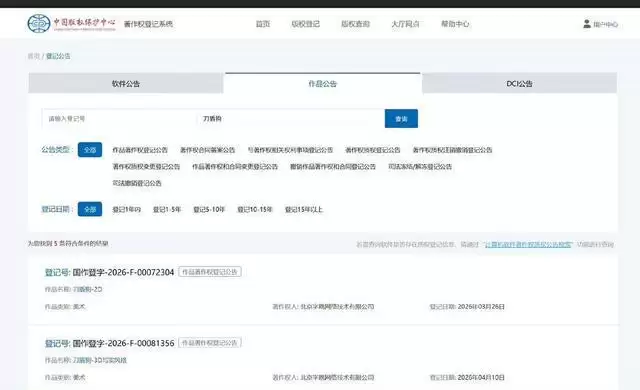Image resolution: width=640 pixels, height=390 pixels.
Task: Filter by 著作权合同备案公告 type
Action: tap(207, 150)
